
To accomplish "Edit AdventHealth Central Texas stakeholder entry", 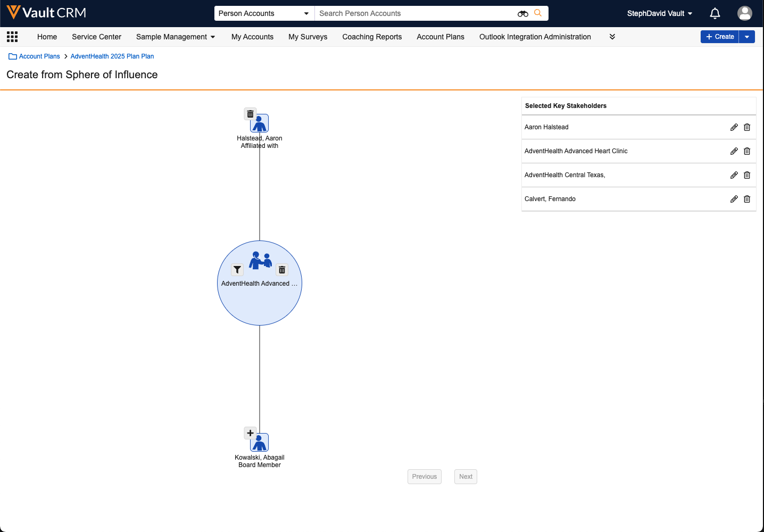I will point(734,175).
